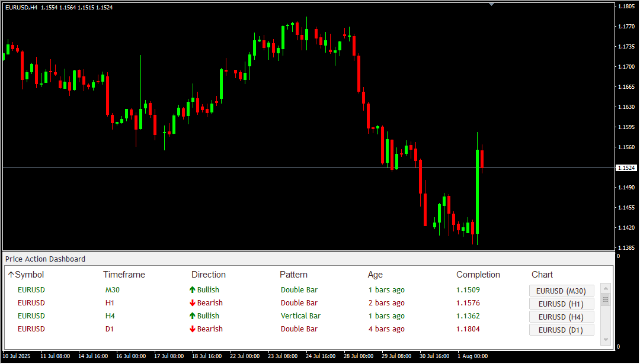Screen dimensions: 640x364
Task: Click the dashboard scrollbar up arrow
Action: point(606,288)
